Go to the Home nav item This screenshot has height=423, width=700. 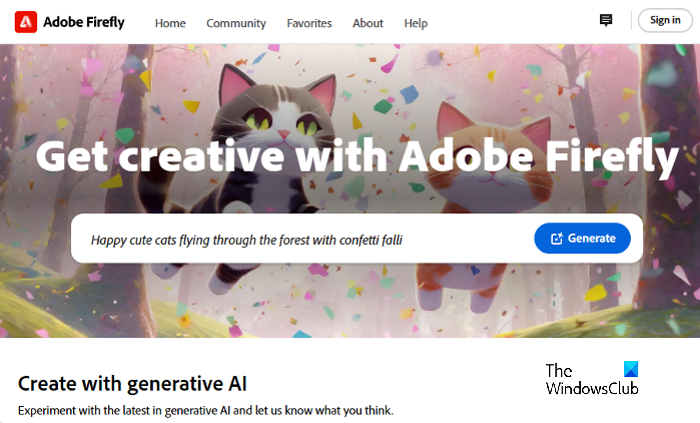coord(170,23)
